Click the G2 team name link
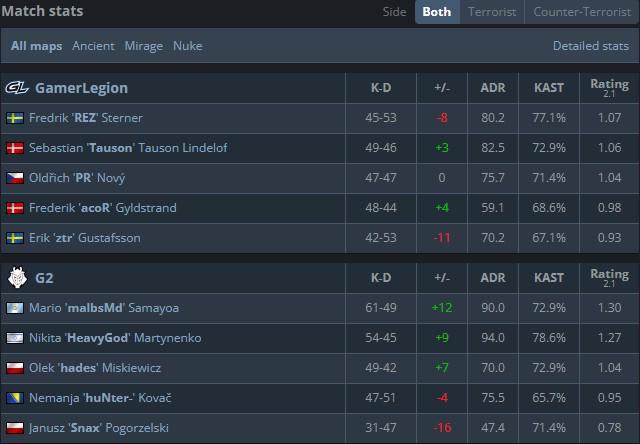The image size is (640, 444). pyautogui.click(x=44, y=278)
